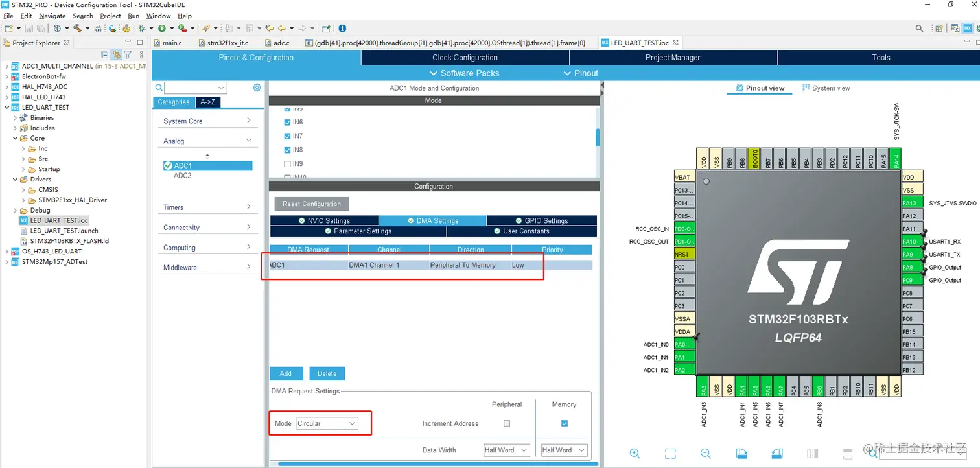Fit the chip pinout to the view

[670, 454]
